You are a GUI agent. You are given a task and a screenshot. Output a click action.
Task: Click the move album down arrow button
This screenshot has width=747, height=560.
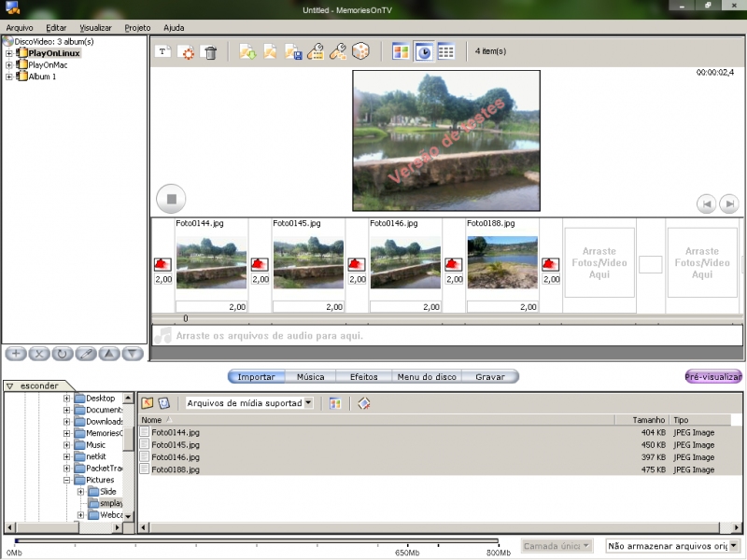tap(134, 354)
